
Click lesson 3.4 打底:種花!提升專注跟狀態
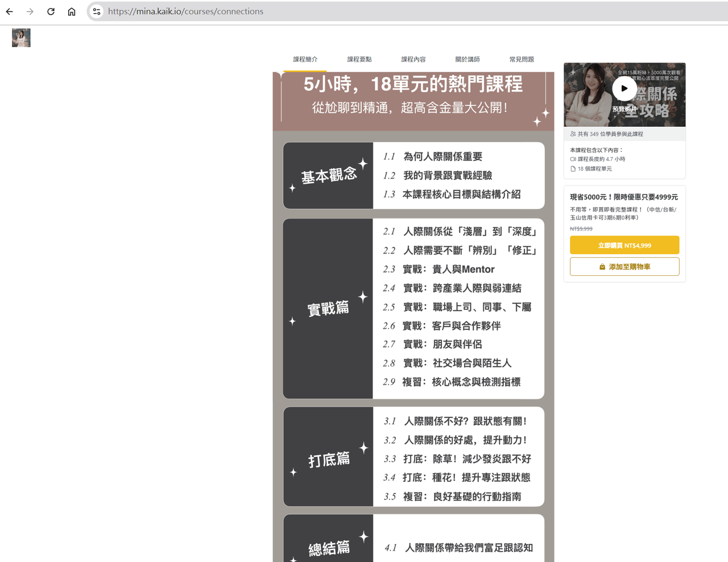[457, 477]
